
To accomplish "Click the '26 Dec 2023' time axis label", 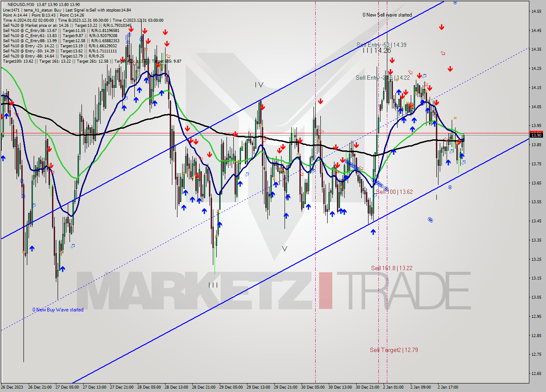I will [x=13, y=387].
